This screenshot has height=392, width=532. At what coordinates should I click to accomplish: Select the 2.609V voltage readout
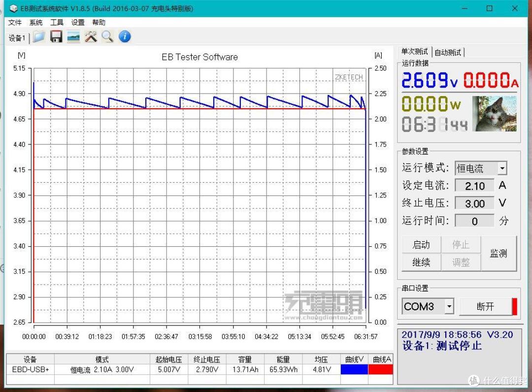[x=430, y=81]
